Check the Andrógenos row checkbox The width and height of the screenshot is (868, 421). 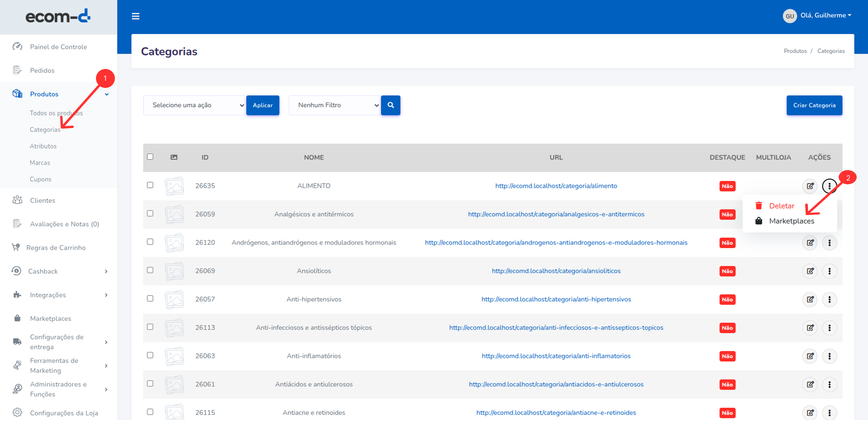pyautogui.click(x=150, y=242)
